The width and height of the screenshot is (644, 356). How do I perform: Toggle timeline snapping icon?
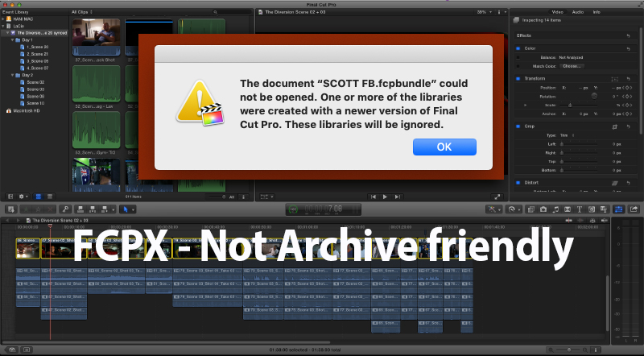pos(605,221)
